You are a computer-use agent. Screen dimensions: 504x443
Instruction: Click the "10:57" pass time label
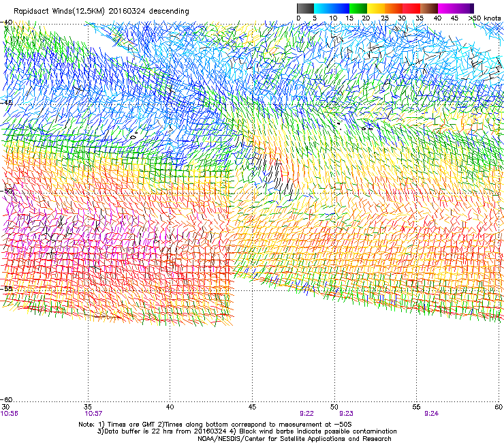(93, 414)
